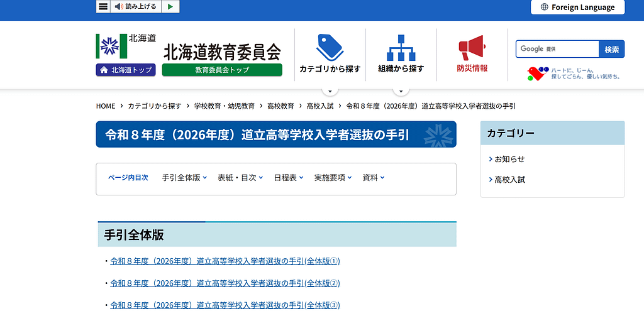This screenshot has width=644, height=333.
Task: Expand arrow below カテゴリから探す
Action: (x=330, y=91)
